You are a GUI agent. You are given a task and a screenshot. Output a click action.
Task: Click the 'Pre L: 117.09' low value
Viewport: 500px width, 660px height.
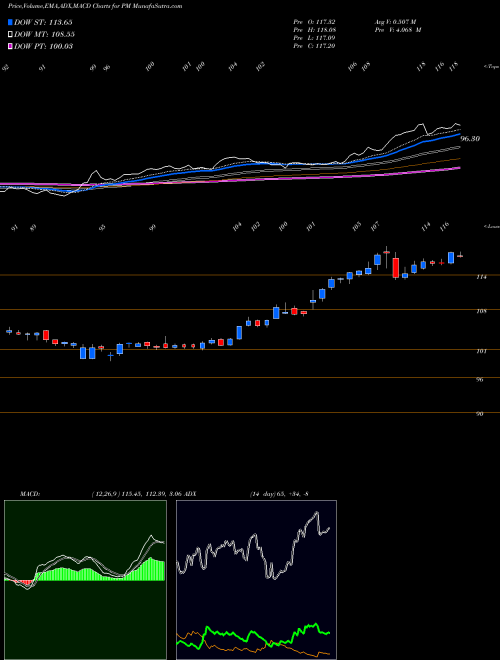(314, 38)
